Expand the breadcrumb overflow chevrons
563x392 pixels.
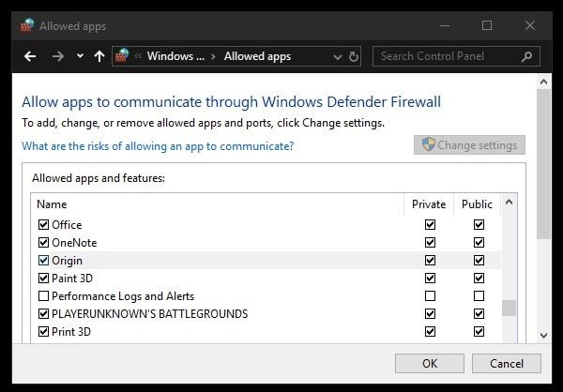[x=138, y=56]
